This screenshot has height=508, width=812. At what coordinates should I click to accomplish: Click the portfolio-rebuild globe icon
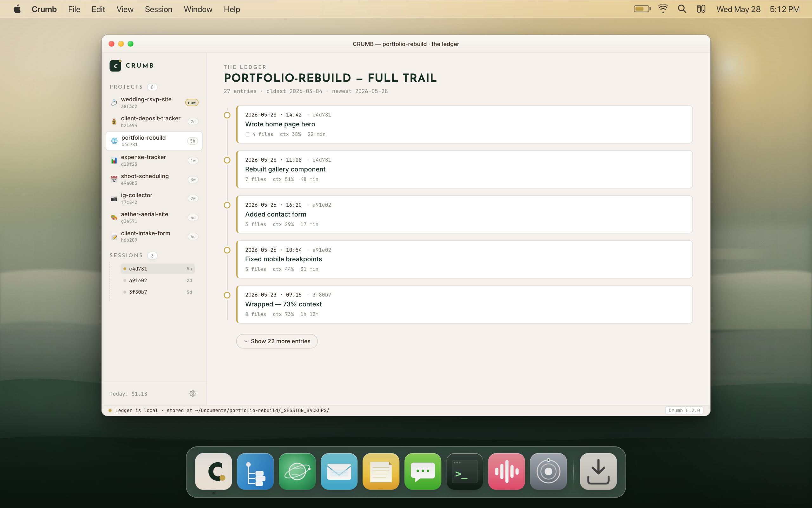(115, 141)
